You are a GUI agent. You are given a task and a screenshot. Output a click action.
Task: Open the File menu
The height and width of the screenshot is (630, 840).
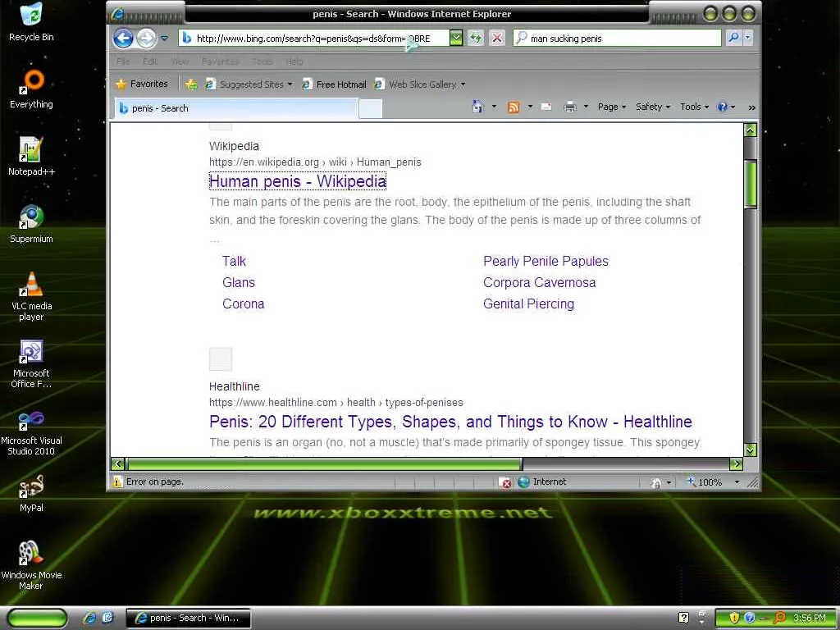pos(123,62)
